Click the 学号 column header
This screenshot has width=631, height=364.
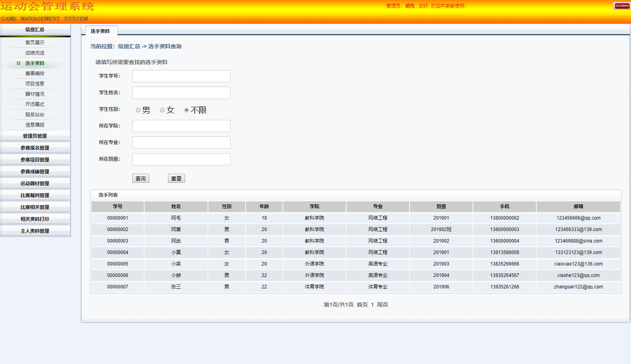(118, 207)
